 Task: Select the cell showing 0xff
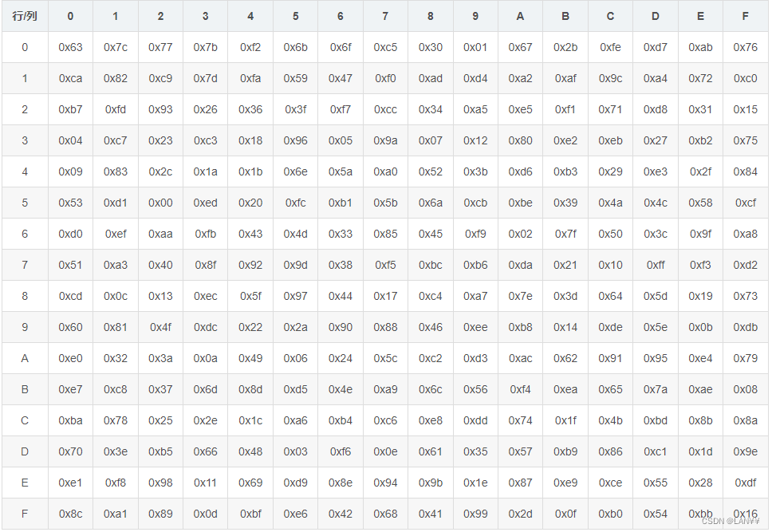tap(656, 265)
